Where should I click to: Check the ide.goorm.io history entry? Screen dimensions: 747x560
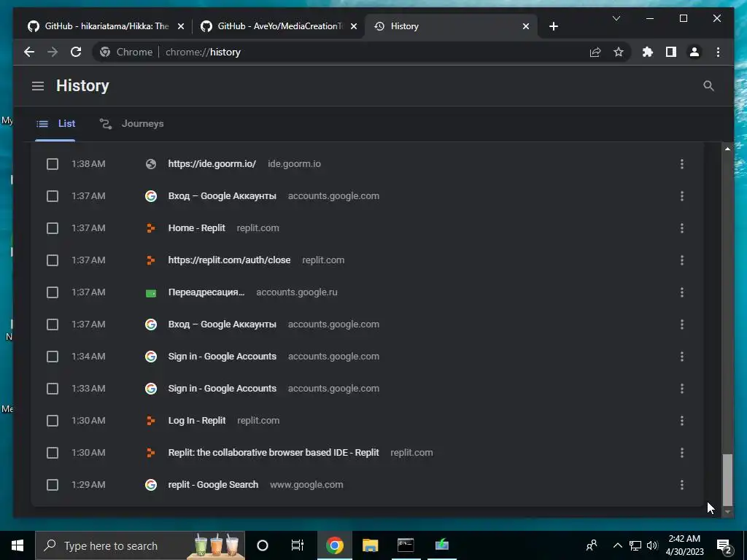pyautogui.click(x=53, y=164)
